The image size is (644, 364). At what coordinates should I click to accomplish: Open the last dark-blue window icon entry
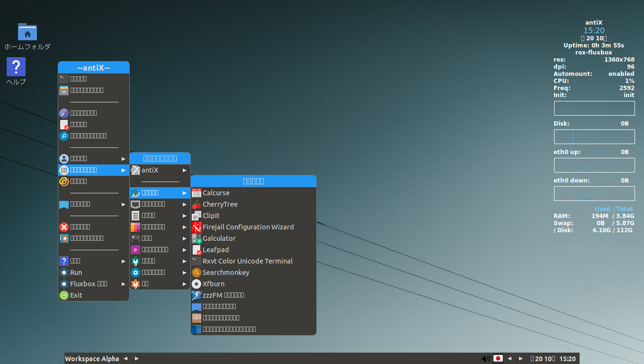[x=253, y=329]
